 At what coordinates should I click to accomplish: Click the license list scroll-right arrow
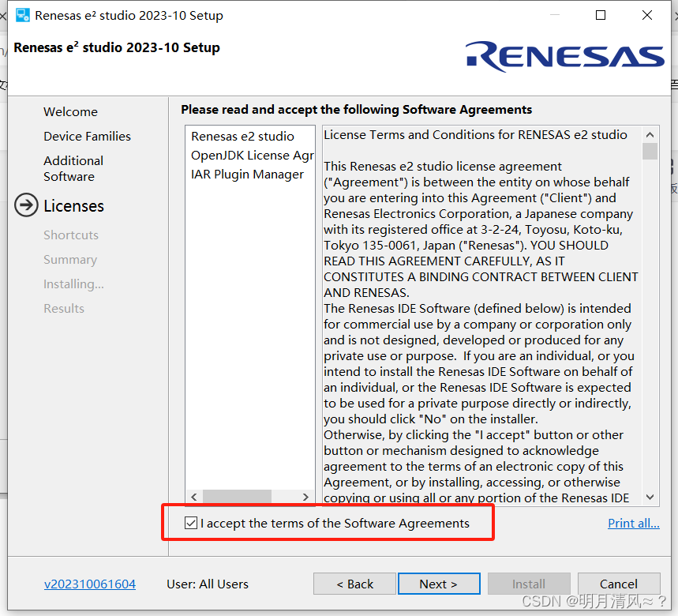point(305,497)
